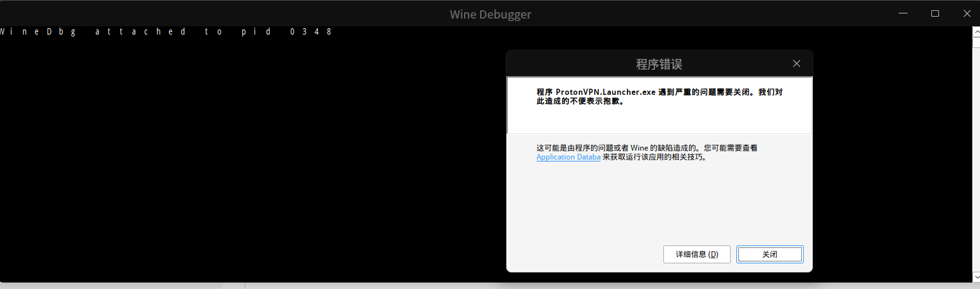Click the 程序错误 dialog title

click(659, 64)
